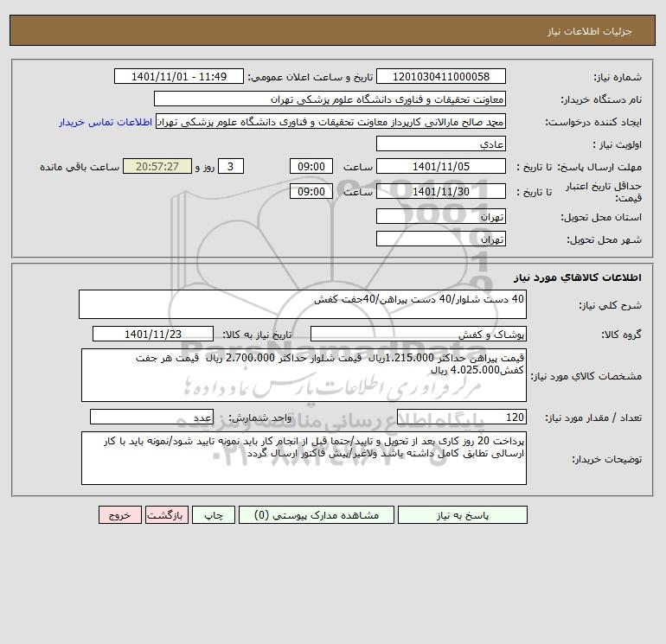Click the بازگشت back button

166,515
